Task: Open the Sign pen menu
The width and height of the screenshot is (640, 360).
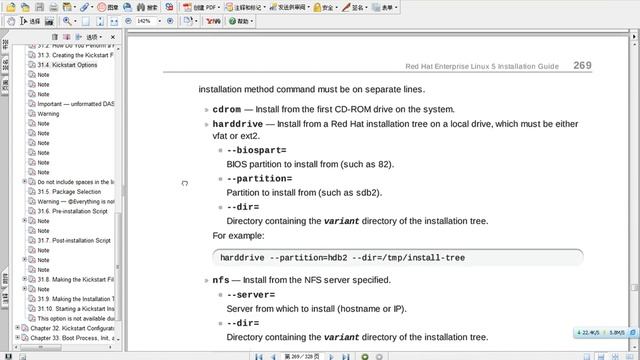Action: [x=355, y=7]
